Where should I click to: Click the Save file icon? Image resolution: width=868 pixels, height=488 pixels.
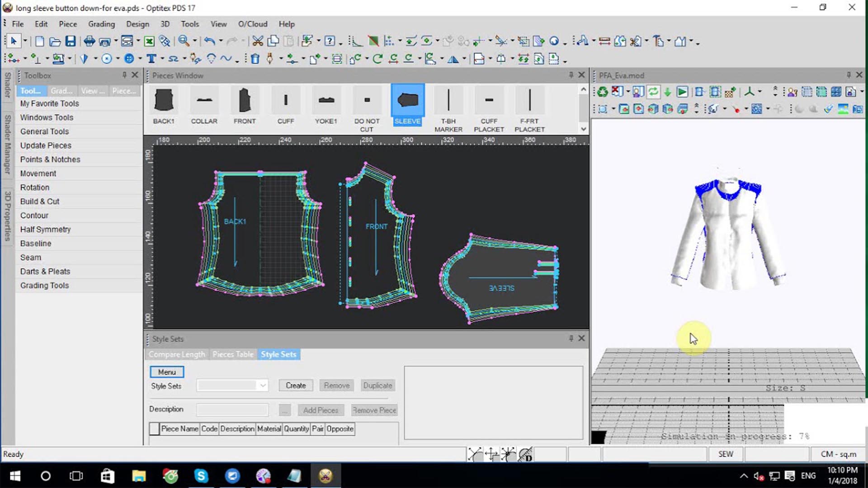tap(71, 42)
